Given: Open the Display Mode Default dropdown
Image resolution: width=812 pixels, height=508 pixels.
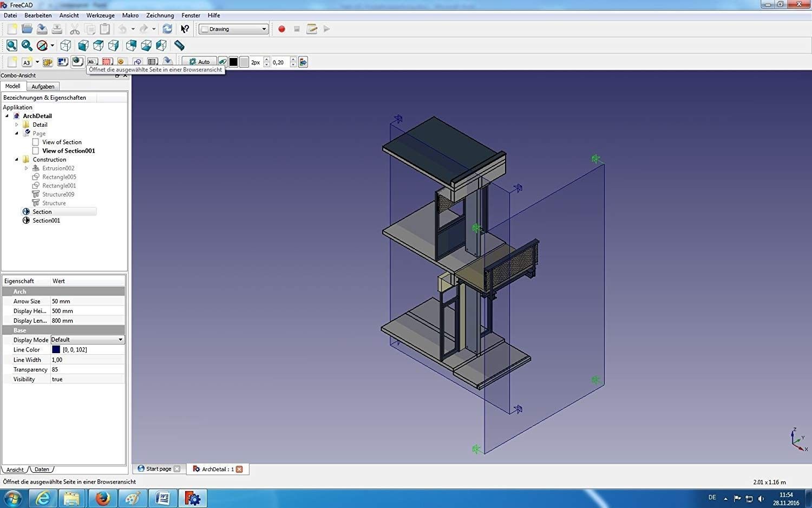Looking at the screenshot, I should point(88,340).
